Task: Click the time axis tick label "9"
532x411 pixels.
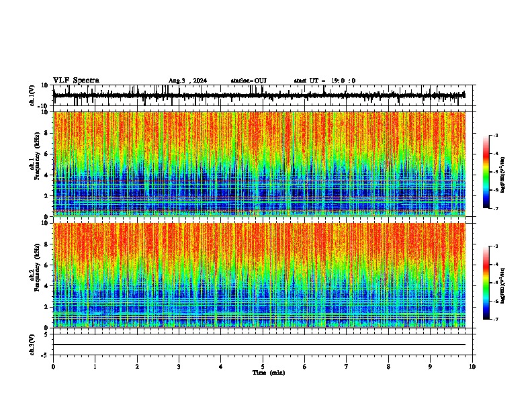Action: coord(430,367)
